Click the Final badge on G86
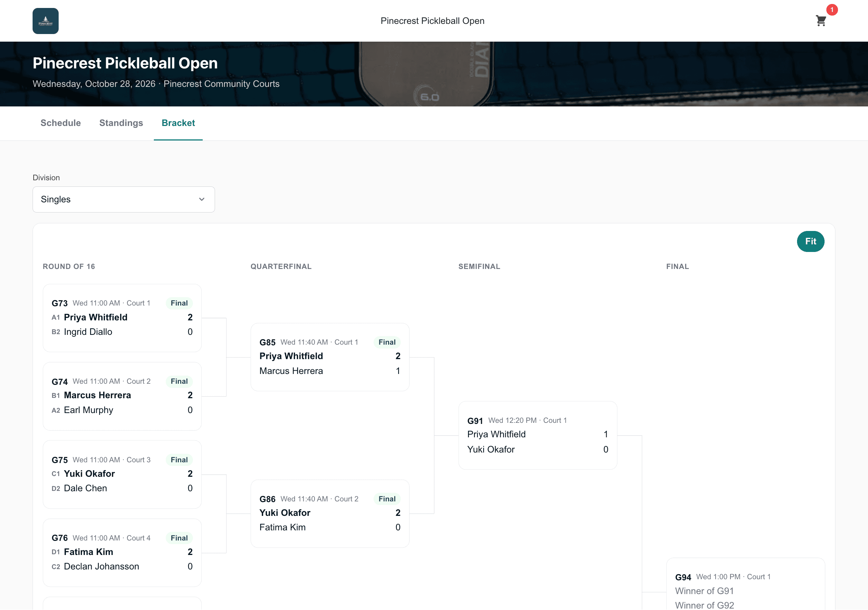Image resolution: width=868 pixels, height=610 pixels. coord(387,499)
